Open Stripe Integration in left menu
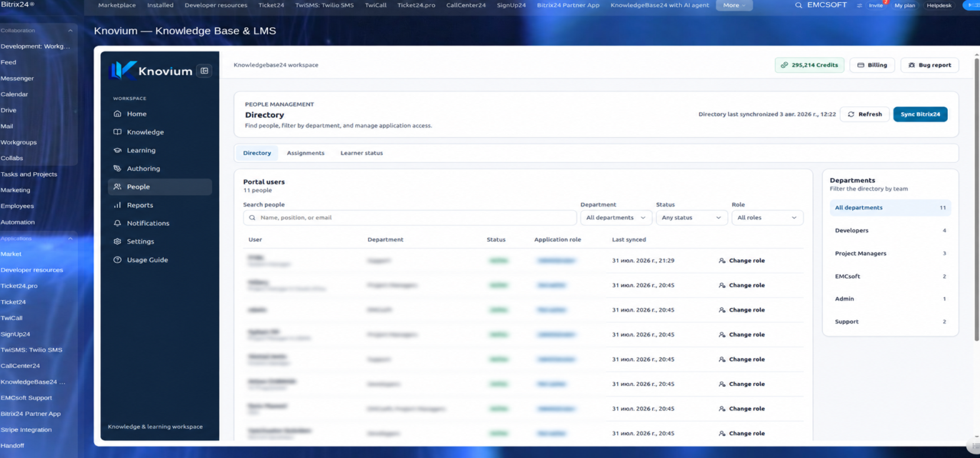Viewport: 980px width, 458px height. [26, 430]
